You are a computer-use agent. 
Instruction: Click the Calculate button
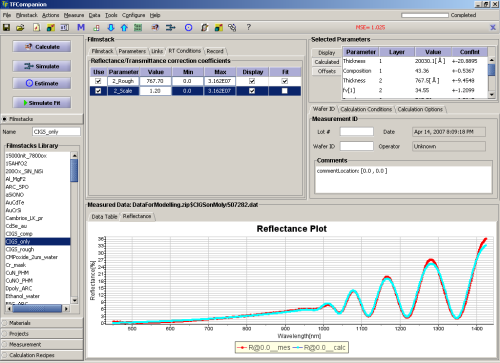point(42,47)
